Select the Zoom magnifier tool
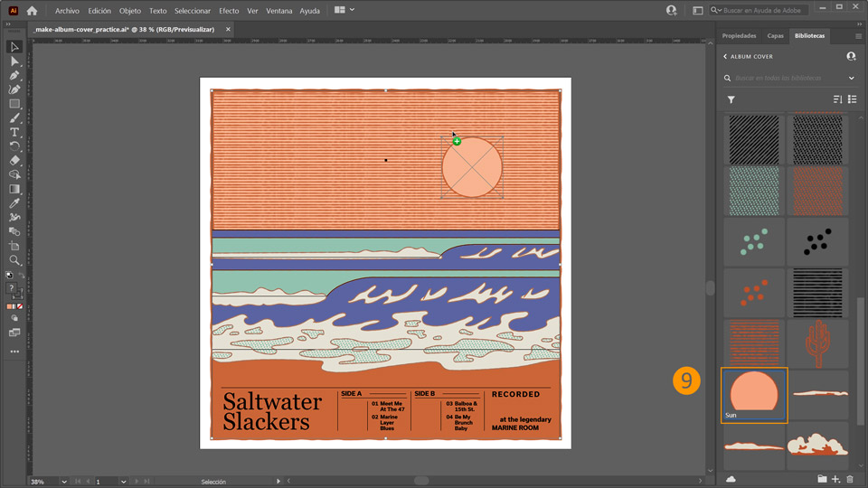 [14, 260]
